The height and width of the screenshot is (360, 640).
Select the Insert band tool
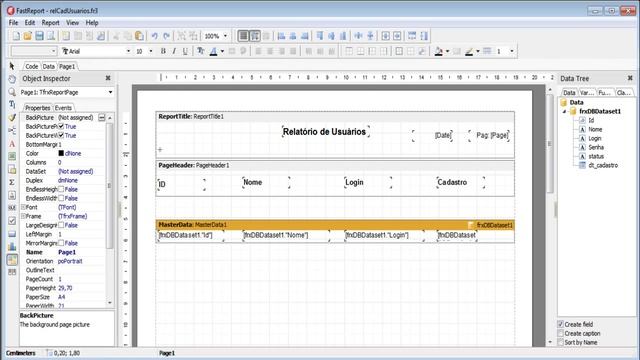coord(12,131)
